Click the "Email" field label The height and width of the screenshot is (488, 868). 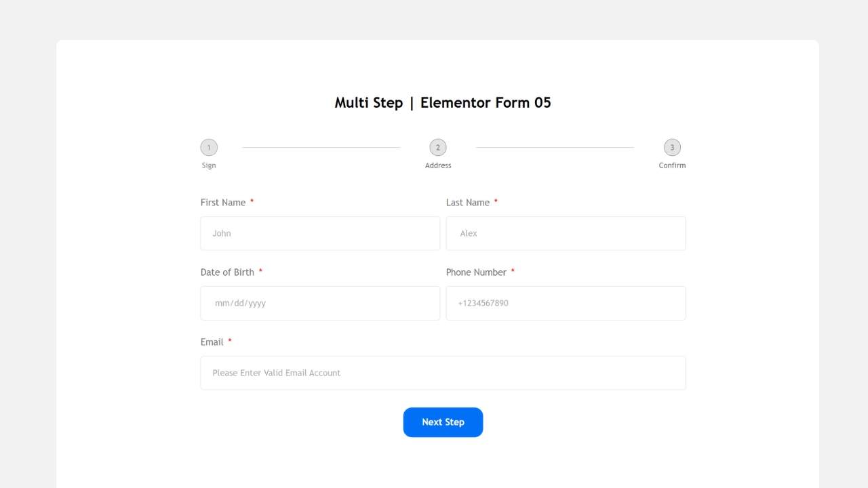tap(212, 342)
